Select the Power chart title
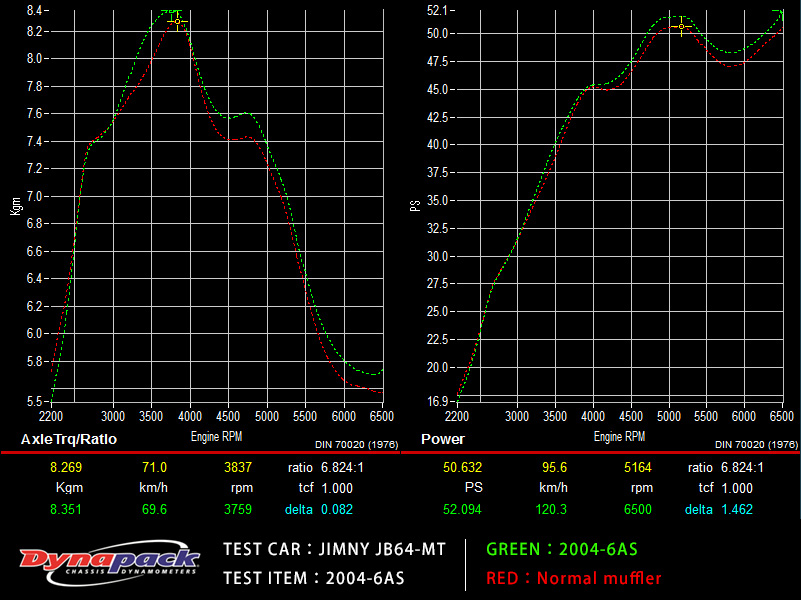801x600 pixels. (x=442, y=439)
